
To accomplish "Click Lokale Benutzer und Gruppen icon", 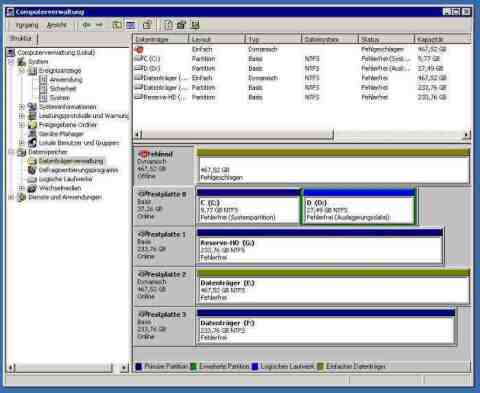I will (x=32, y=143).
